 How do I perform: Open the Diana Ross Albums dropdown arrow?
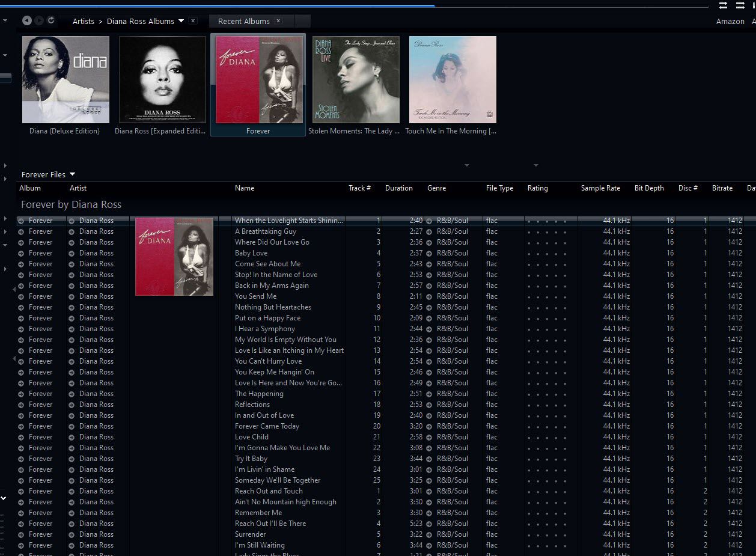[x=181, y=21]
